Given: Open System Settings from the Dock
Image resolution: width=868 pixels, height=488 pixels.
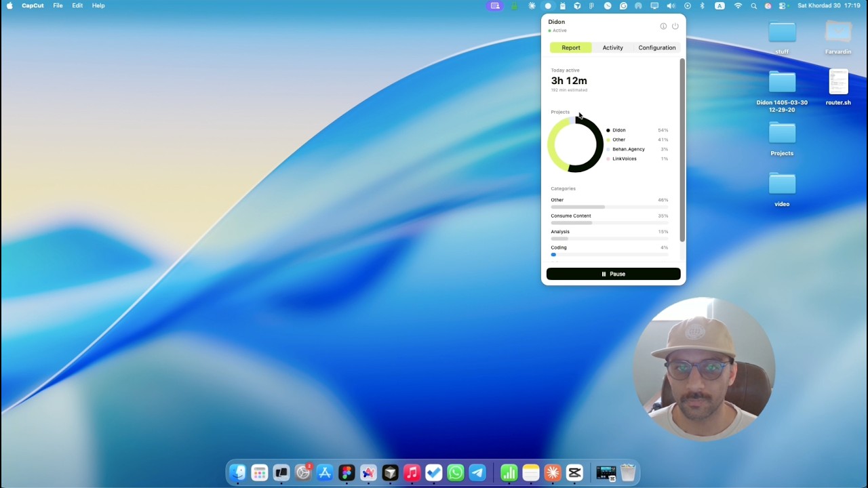Looking at the screenshot, I should [x=302, y=472].
